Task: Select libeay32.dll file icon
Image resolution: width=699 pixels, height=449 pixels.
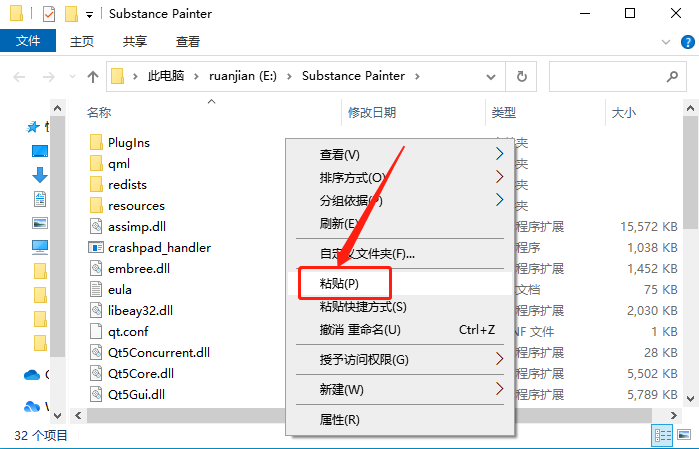Action: pos(96,310)
